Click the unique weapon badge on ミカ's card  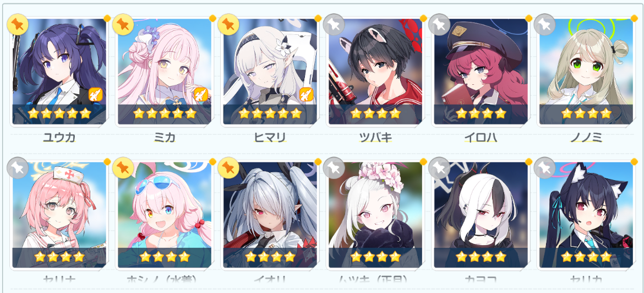click(x=200, y=95)
